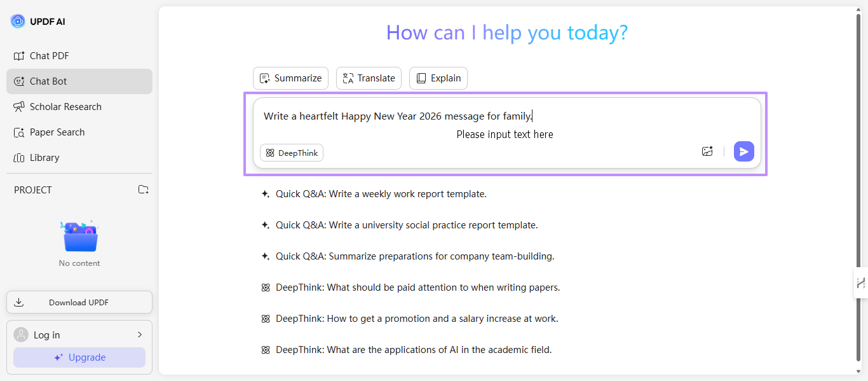Click the send message arrow button
The image size is (868, 381).
743,151
